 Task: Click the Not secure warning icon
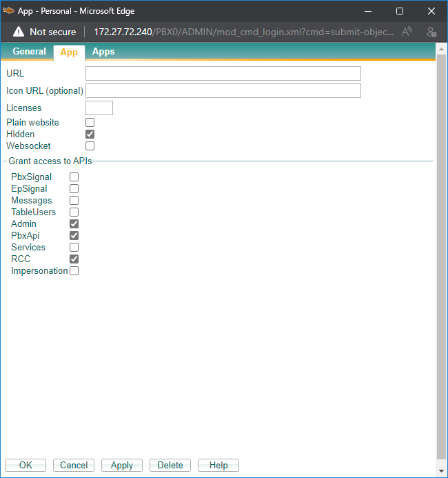coord(19,32)
